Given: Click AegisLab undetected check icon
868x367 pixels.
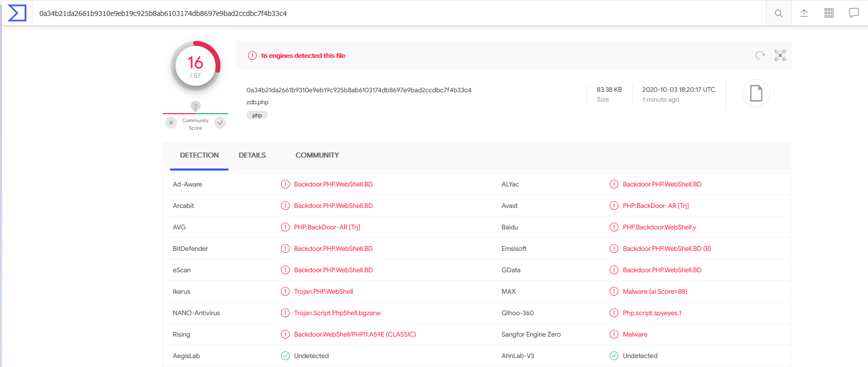Looking at the screenshot, I should [x=285, y=356].
